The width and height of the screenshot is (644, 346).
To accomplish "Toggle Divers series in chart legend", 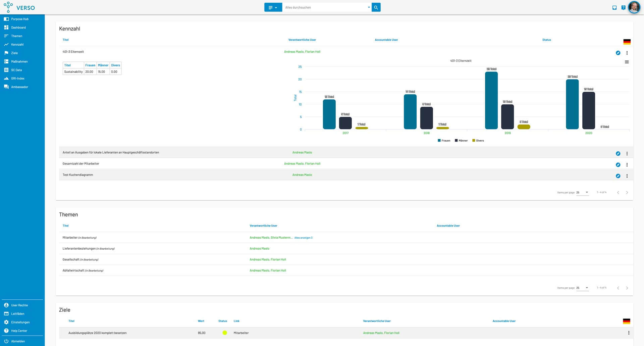I will click(478, 141).
